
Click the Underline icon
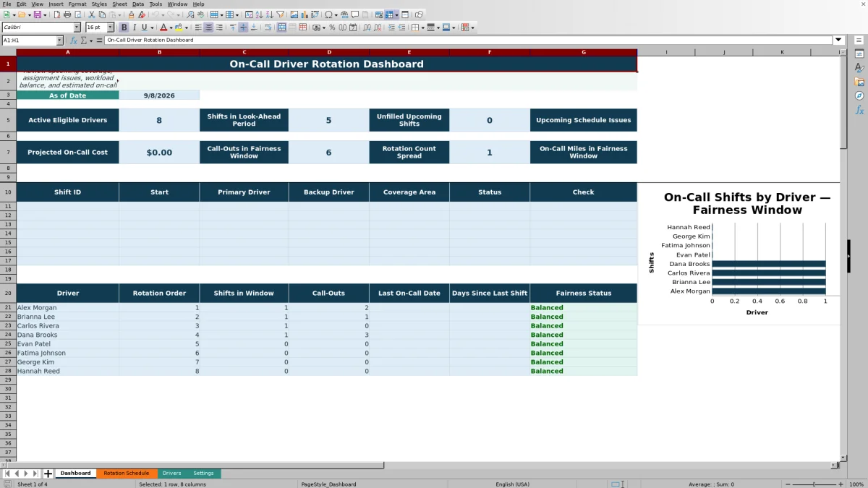144,27
